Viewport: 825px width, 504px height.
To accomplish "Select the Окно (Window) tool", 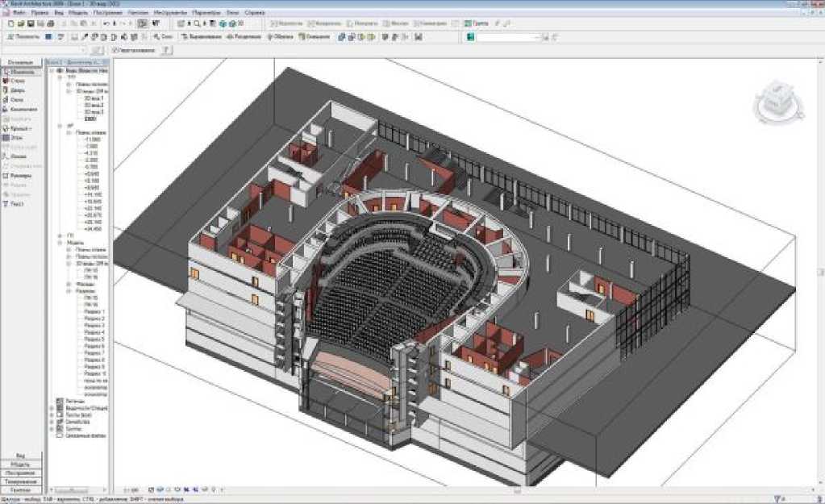I will [18, 100].
